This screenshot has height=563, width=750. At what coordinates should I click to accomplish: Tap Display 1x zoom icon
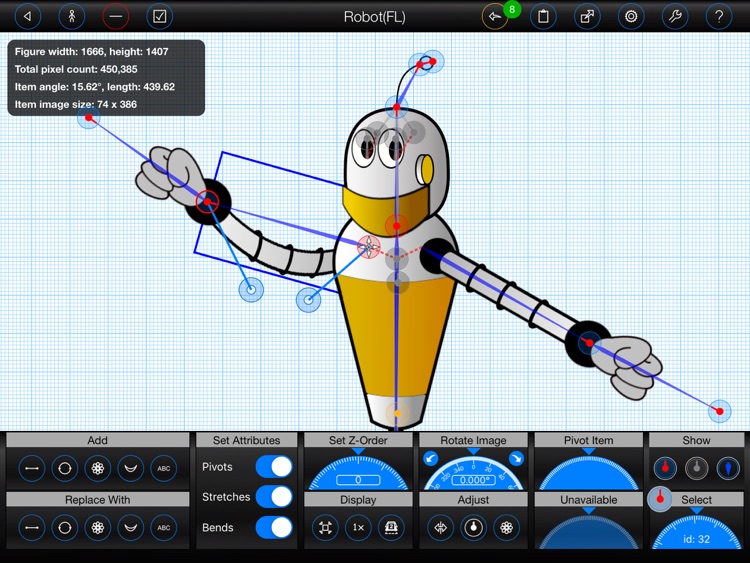point(358,528)
